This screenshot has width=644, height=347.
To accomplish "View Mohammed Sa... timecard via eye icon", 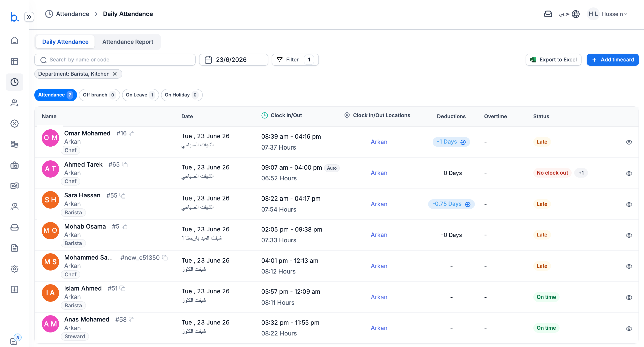I will pos(629,267).
